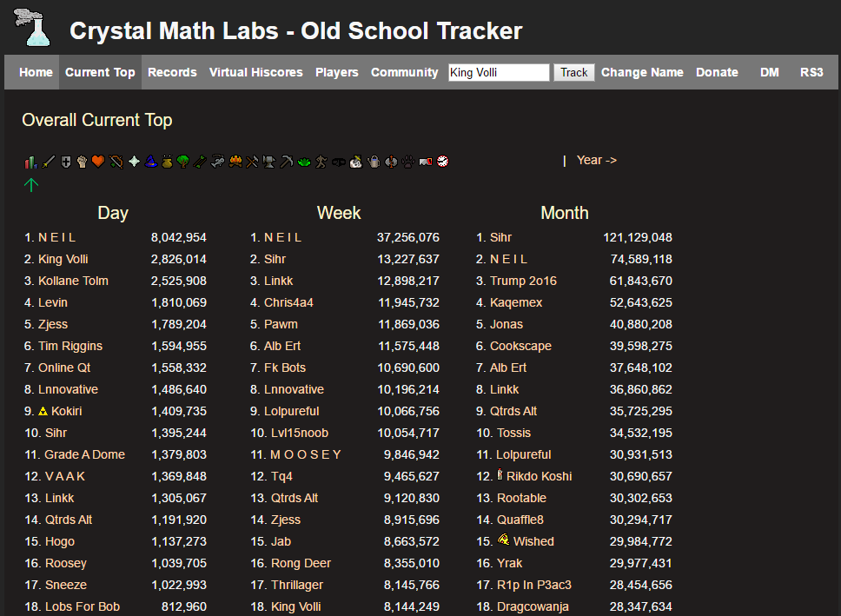Open Levin player link
Viewport: 841px width, 616px height.
(x=53, y=302)
